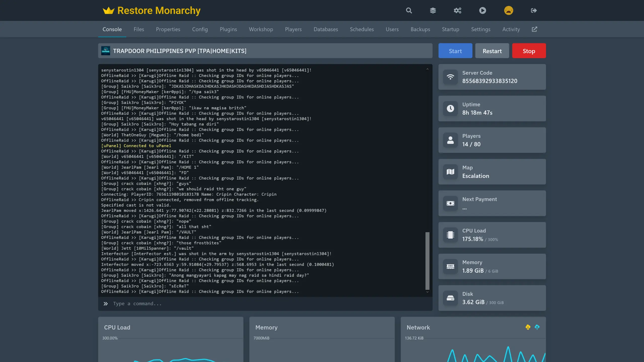Click the console scroll up arrow

click(427, 69)
